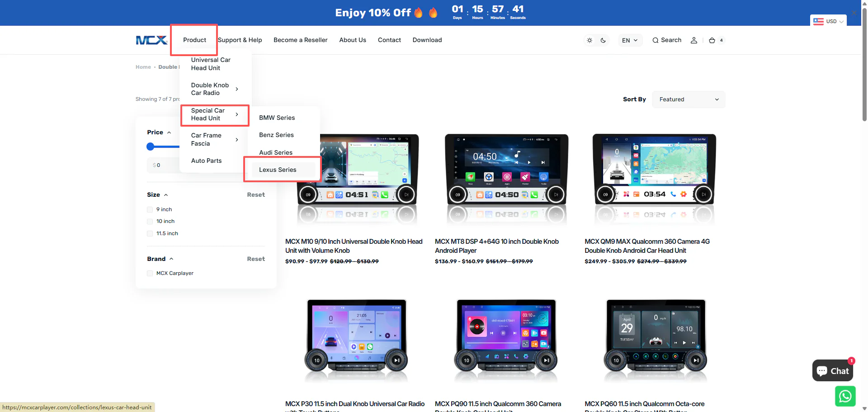Open the Featured sort dropdown
Screen dimensions: 868x412
[688, 99]
